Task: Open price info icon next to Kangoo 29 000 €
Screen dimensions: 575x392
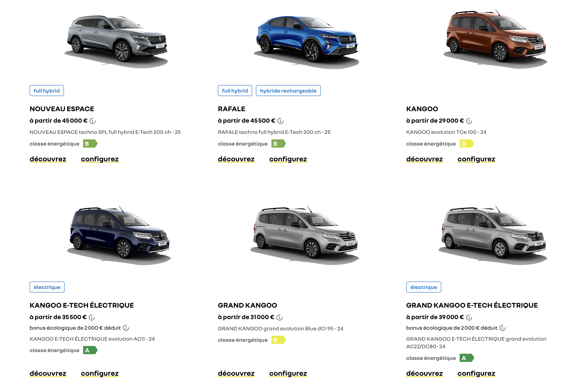Action: [469, 121]
